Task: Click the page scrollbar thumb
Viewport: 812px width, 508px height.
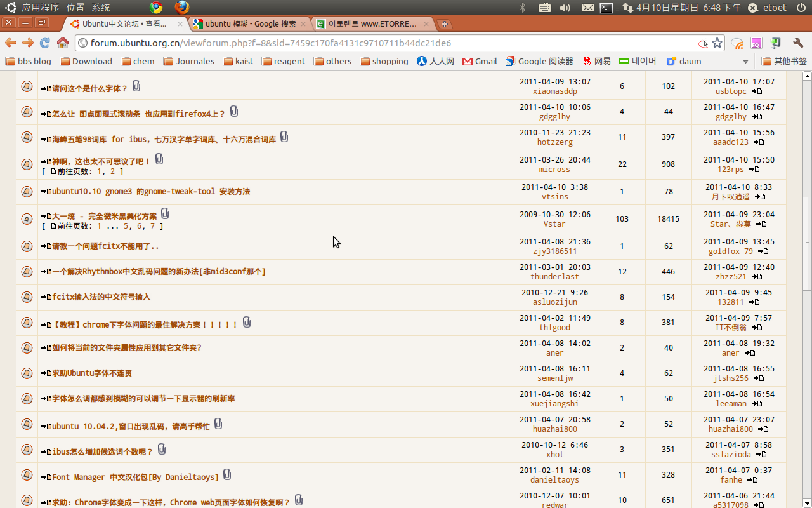Action: point(807,244)
